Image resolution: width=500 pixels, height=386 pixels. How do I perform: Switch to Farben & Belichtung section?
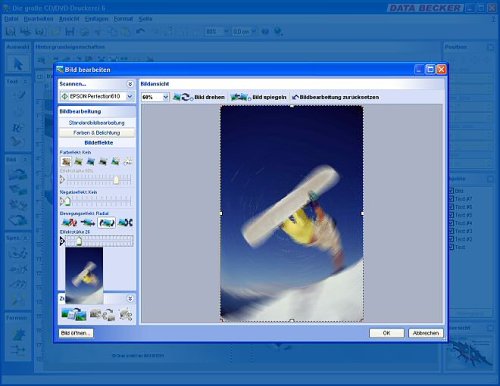pos(97,133)
